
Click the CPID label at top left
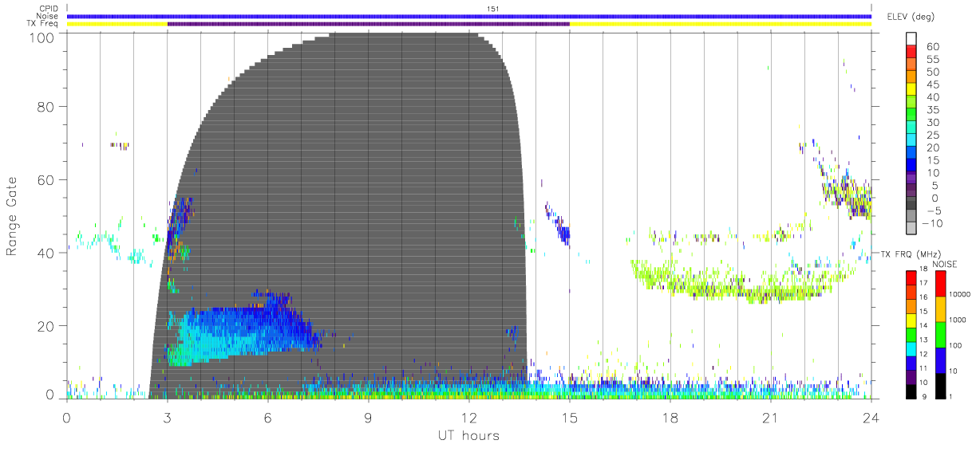click(x=49, y=9)
